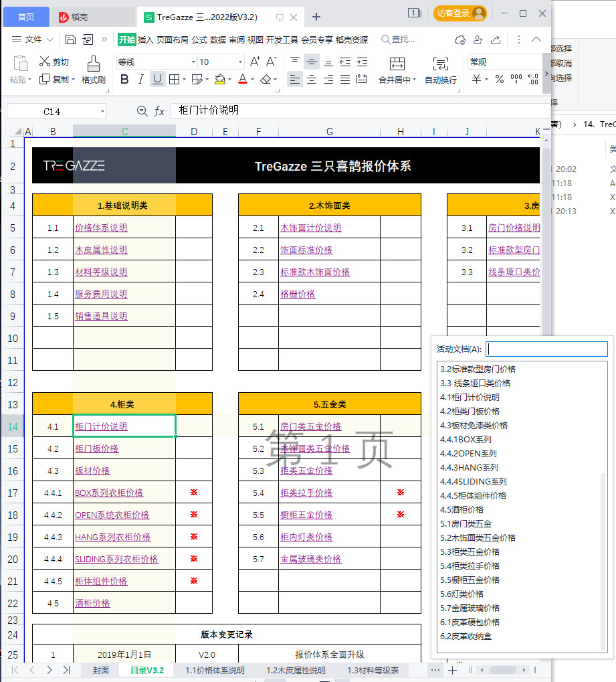Open the Name Box dropdown for C14
The image size is (616, 682).
point(102,111)
